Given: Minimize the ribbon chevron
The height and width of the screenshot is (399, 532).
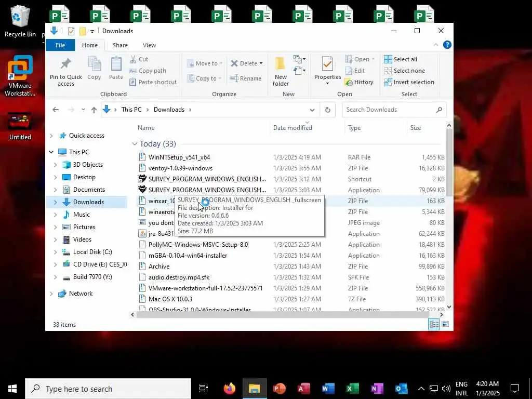Looking at the screenshot, I should 436,45.
